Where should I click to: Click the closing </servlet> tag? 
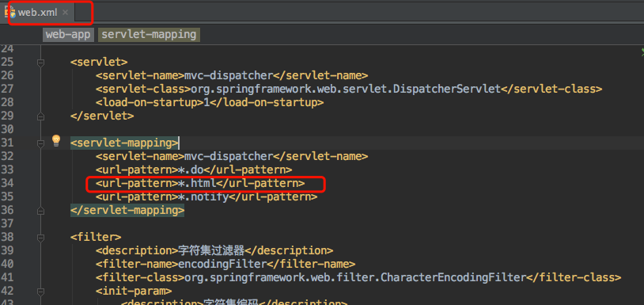point(102,116)
